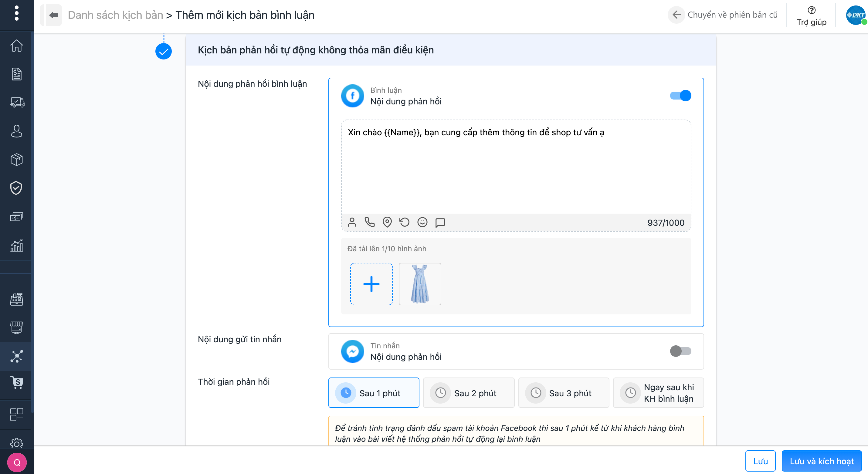868x474 pixels.
Task: Go to Danh sách kịch bản breadcrumb
Action: [x=115, y=15]
